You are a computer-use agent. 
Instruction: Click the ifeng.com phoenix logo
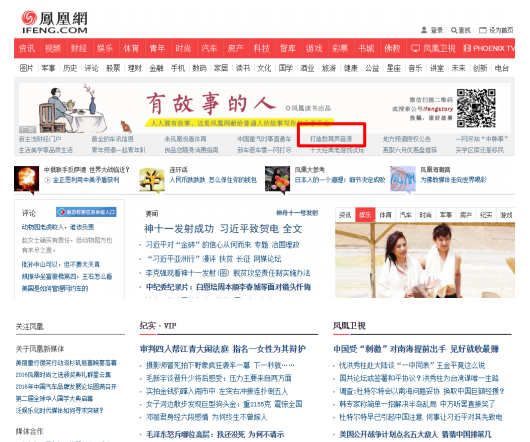pyautogui.click(x=54, y=22)
